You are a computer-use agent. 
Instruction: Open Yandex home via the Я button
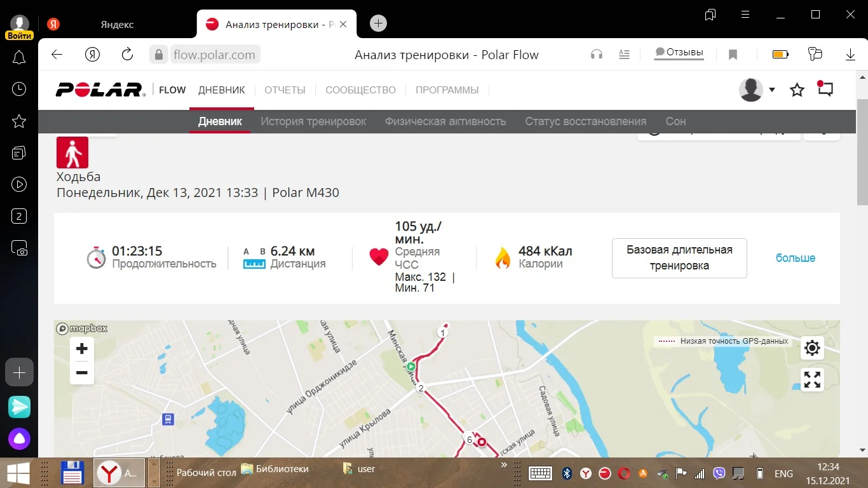92,55
